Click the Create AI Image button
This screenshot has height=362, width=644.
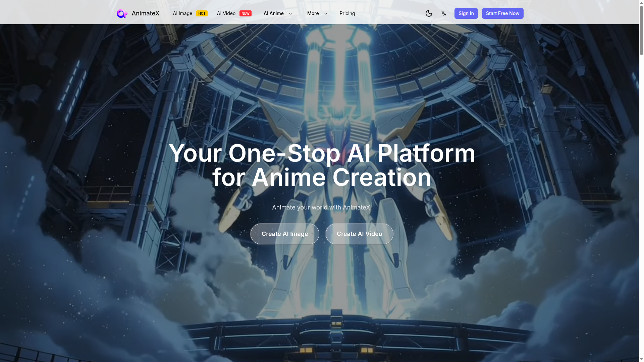coord(285,234)
